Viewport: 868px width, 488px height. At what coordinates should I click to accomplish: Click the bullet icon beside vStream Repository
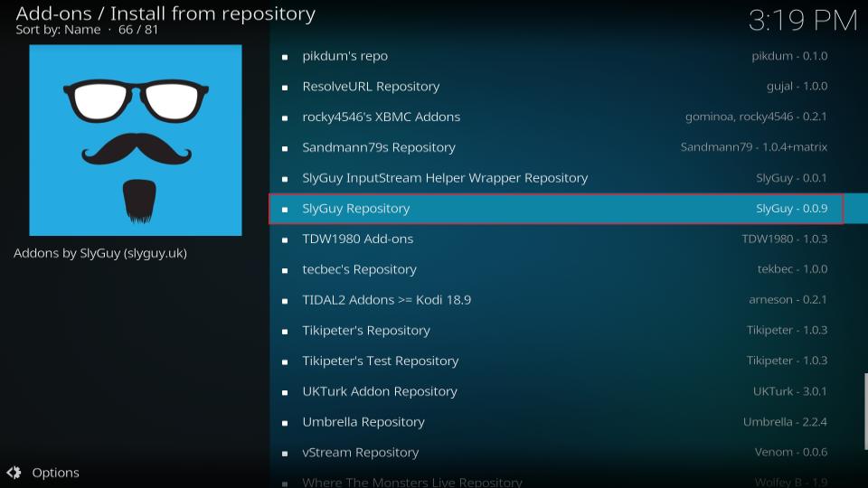click(x=285, y=453)
